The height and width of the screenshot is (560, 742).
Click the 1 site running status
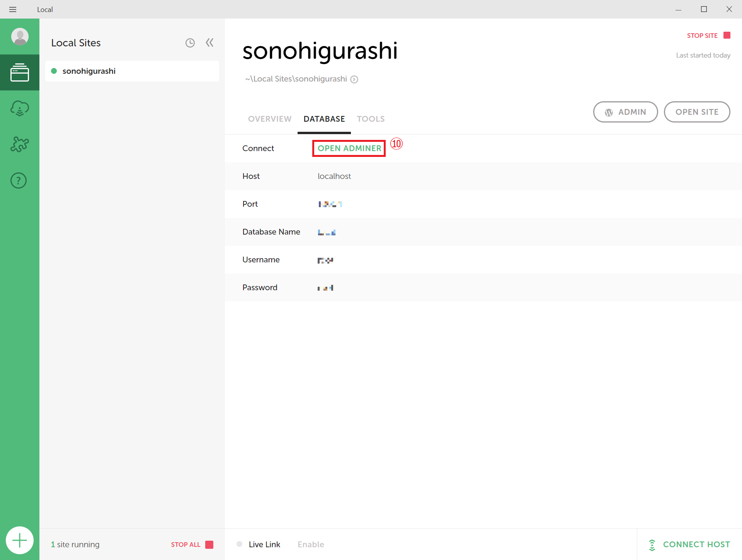75,545
